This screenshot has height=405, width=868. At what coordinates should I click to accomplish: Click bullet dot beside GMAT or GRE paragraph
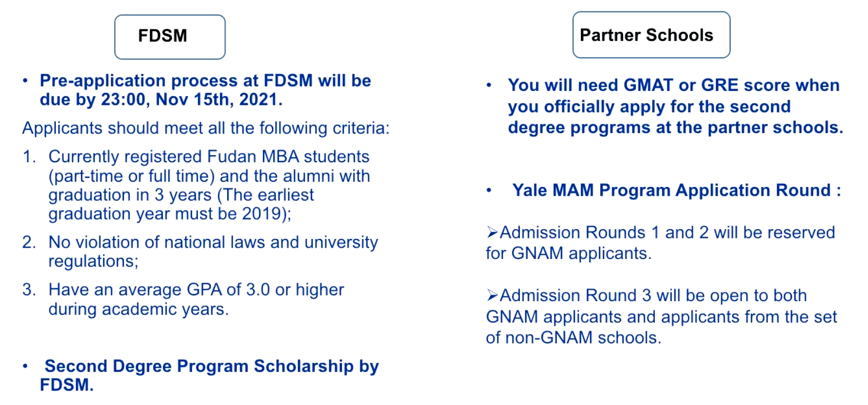(x=489, y=85)
